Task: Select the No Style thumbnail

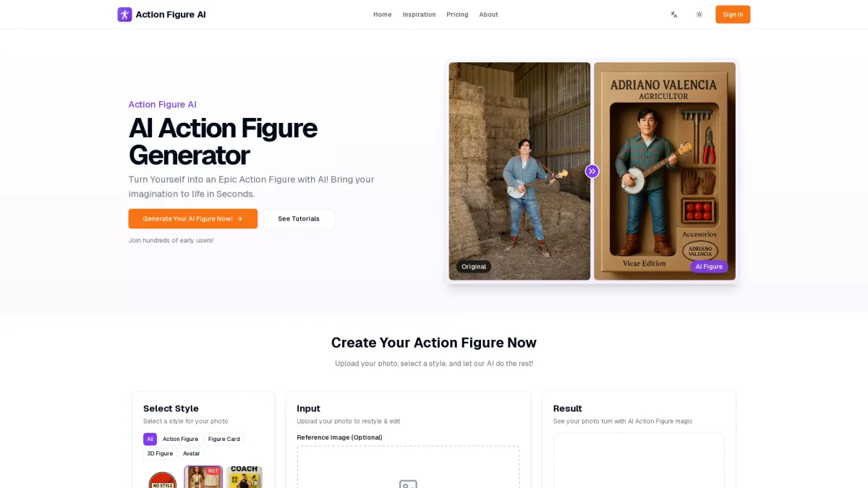Action: [x=162, y=480]
